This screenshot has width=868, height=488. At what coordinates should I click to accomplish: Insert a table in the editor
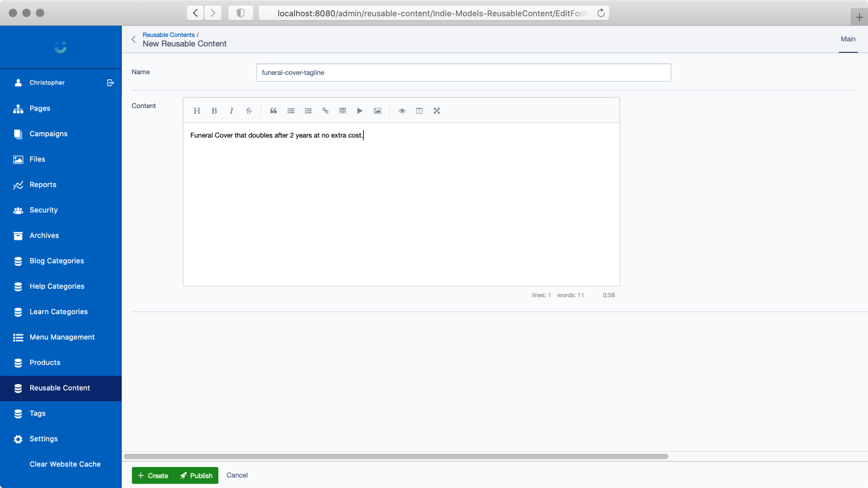pyautogui.click(x=342, y=111)
